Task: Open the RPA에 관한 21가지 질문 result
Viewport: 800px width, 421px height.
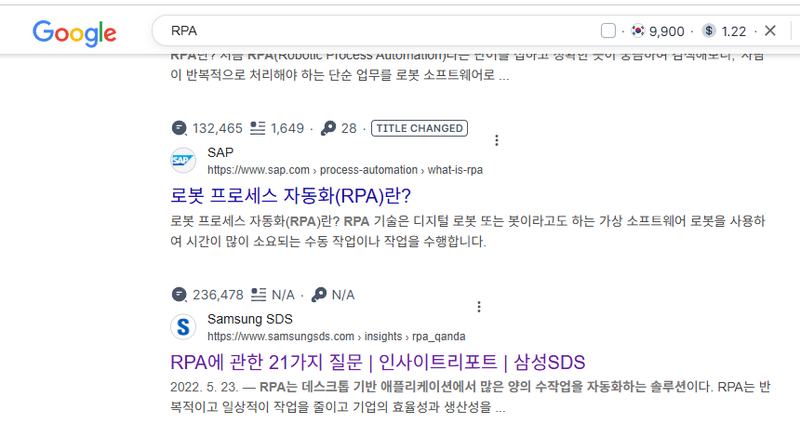Action: (378, 362)
